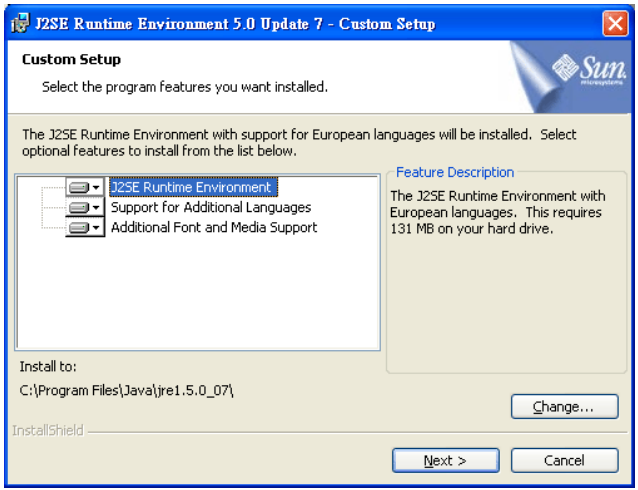Click the drive icon beside J2SE Runtime Environment
The image size is (638, 490).
coord(79,188)
